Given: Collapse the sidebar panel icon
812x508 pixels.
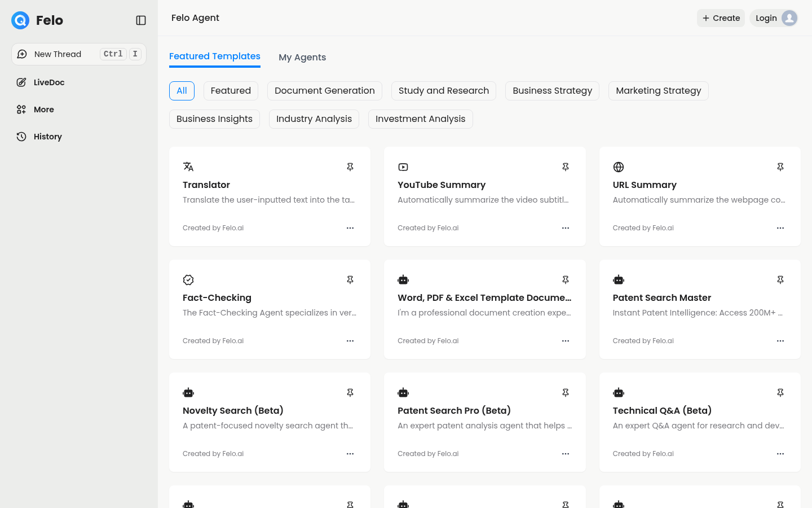Looking at the screenshot, I should [141, 20].
